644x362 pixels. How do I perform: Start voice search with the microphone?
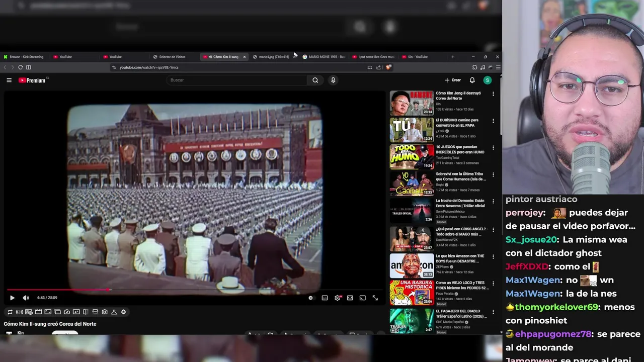pyautogui.click(x=333, y=80)
